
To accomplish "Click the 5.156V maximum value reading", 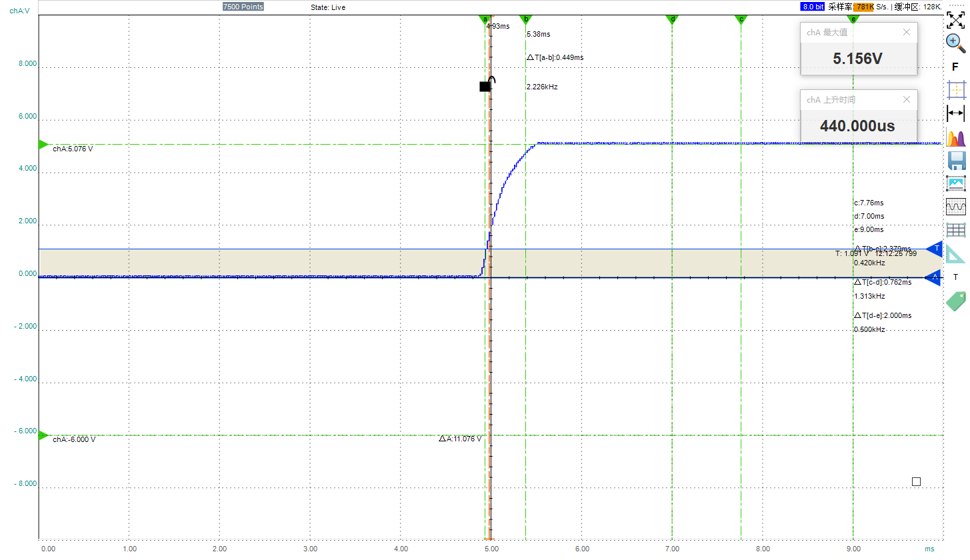I will tap(858, 59).
